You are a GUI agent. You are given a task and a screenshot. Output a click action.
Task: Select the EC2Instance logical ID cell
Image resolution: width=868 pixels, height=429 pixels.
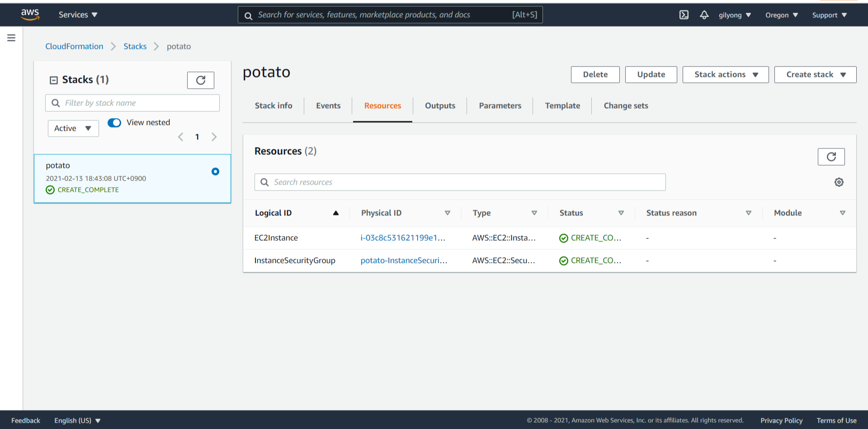(x=276, y=238)
